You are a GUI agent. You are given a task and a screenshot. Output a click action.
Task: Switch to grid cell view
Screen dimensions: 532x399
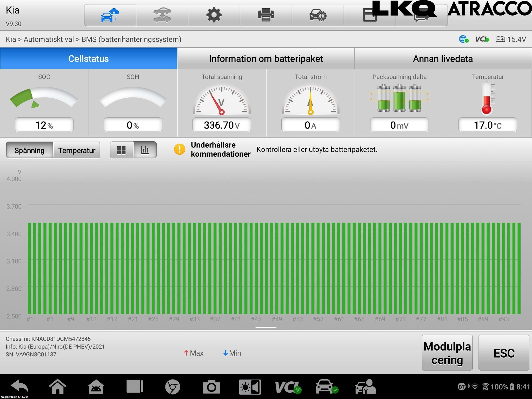coord(121,150)
